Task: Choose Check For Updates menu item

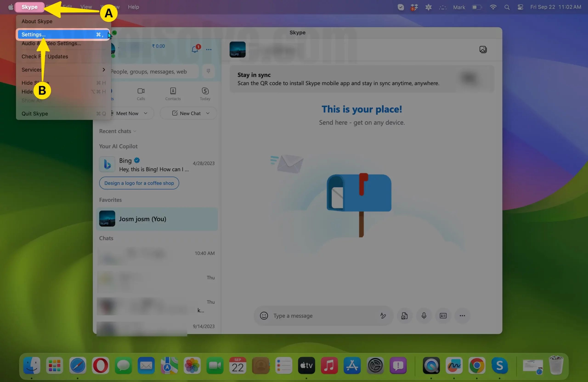Action: (63, 56)
